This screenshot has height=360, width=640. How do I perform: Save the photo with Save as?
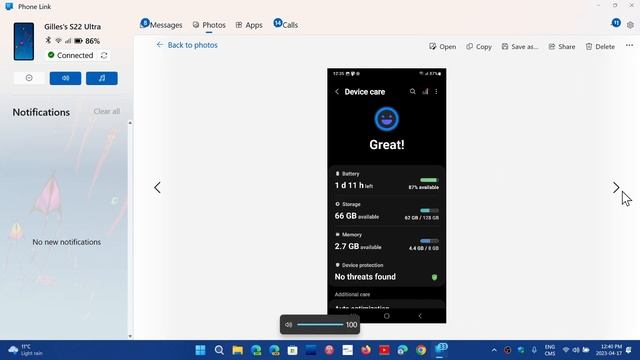[520, 47]
